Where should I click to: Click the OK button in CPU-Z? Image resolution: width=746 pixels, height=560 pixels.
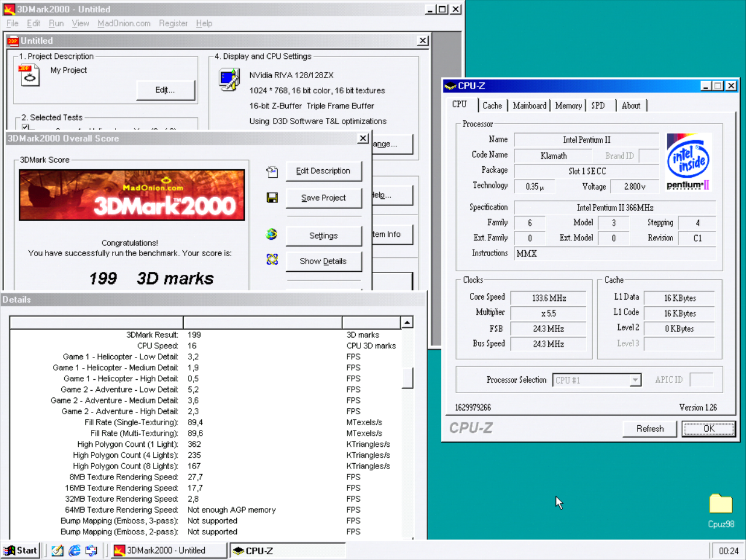709,429
